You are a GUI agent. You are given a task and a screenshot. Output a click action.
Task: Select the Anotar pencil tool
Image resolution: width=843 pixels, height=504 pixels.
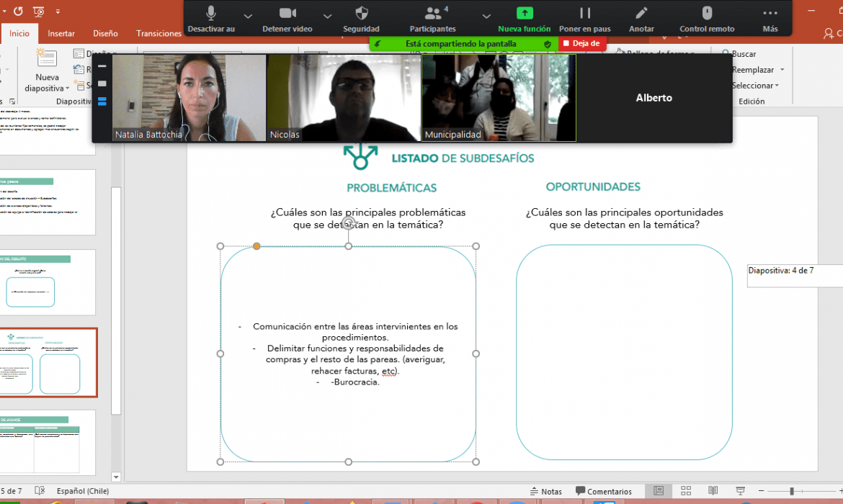click(641, 14)
